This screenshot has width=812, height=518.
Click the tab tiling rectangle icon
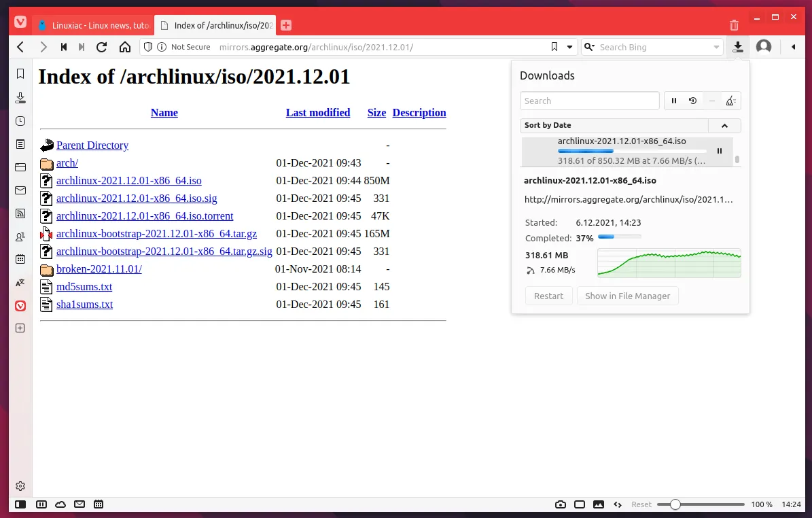tap(580, 504)
